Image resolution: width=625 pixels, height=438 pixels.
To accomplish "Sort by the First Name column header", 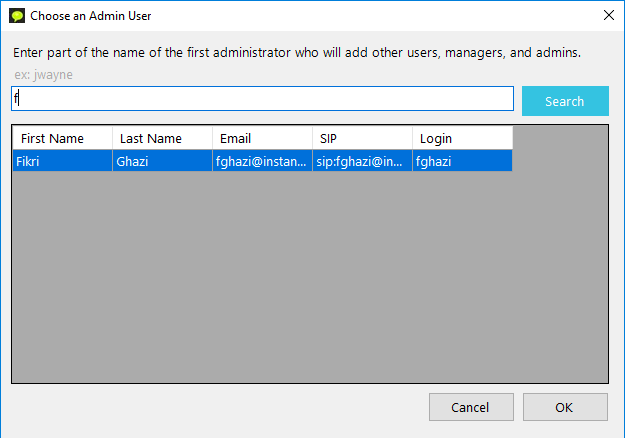I will point(63,138).
